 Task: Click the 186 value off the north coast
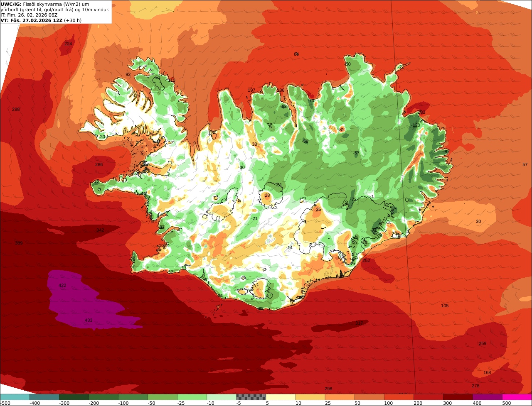(281, 90)
